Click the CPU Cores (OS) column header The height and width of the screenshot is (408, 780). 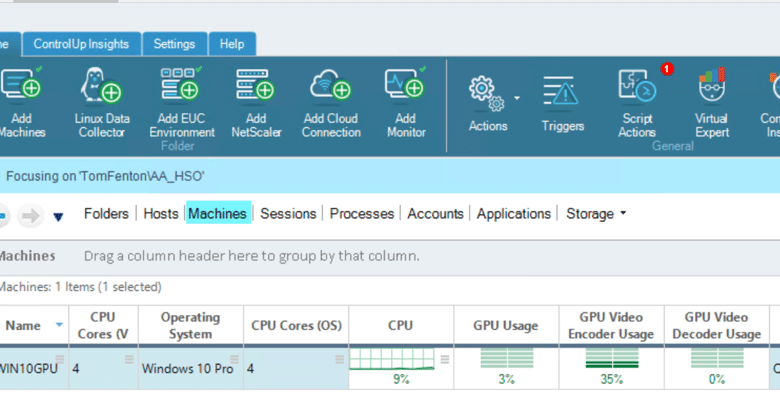(296, 325)
